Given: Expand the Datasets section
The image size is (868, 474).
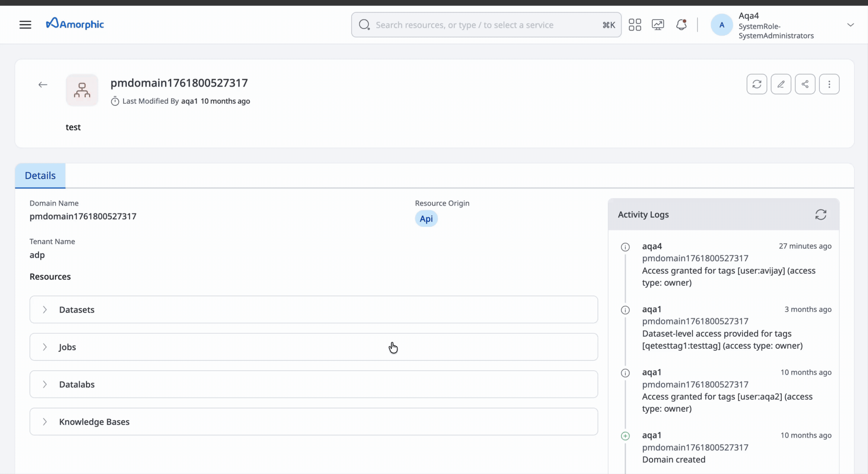Looking at the screenshot, I should pos(314,309).
